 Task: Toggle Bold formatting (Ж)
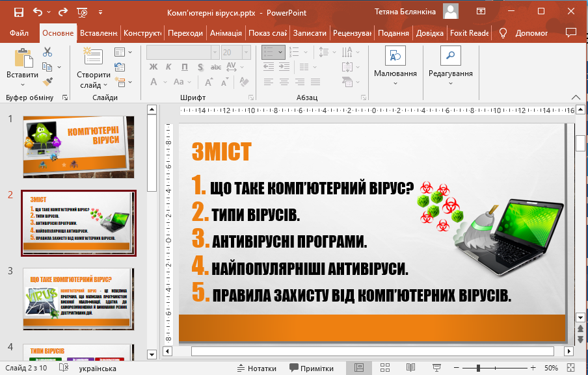[154, 67]
